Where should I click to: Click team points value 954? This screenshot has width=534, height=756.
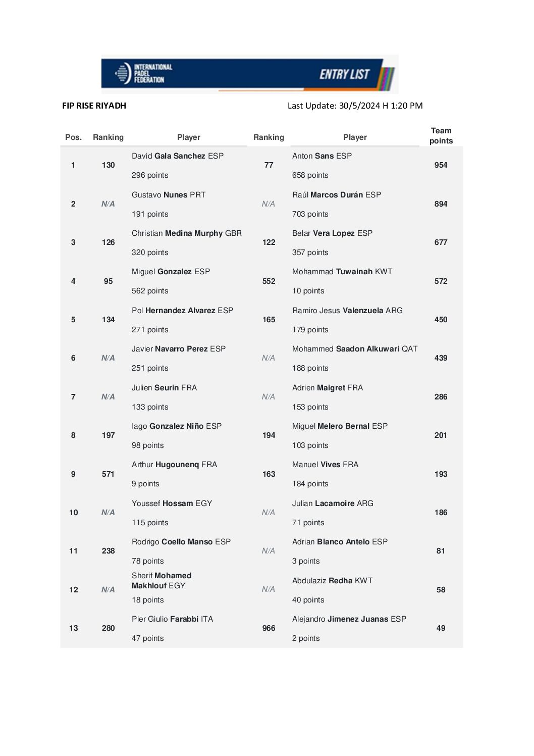pyautogui.click(x=441, y=165)
